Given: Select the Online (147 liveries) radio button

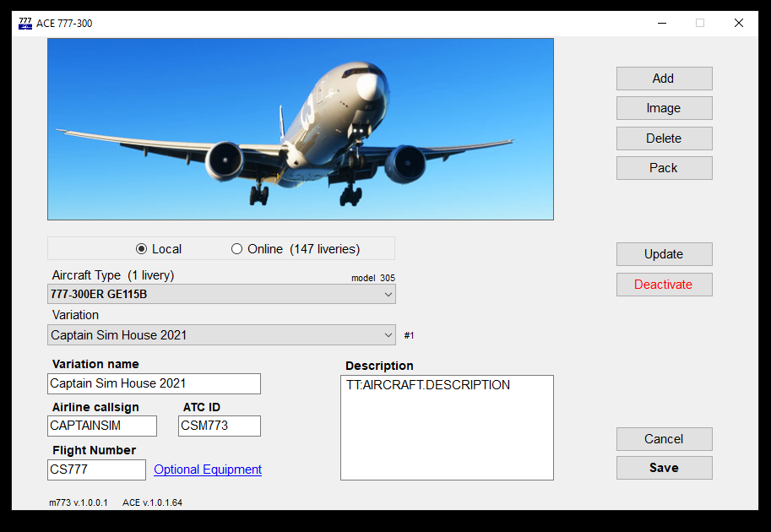Looking at the screenshot, I should (x=237, y=249).
